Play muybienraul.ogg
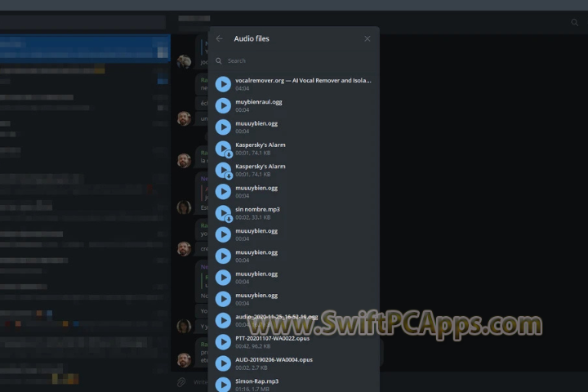The width and height of the screenshot is (588, 392). [223, 105]
